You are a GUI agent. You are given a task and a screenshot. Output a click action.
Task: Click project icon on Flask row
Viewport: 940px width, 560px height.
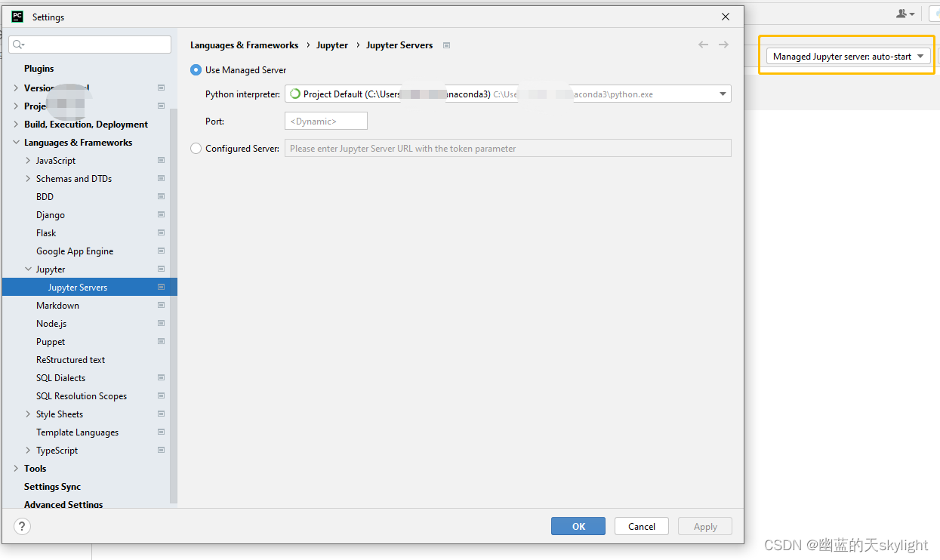[x=161, y=233]
